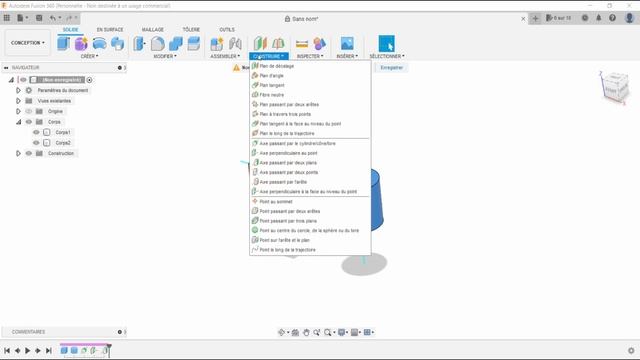Play the timeline

pyautogui.click(x=28, y=351)
